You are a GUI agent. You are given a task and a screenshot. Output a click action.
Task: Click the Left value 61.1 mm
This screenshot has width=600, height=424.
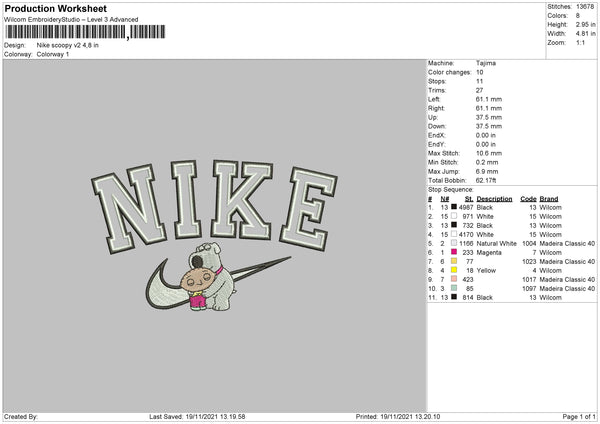(x=489, y=99)
